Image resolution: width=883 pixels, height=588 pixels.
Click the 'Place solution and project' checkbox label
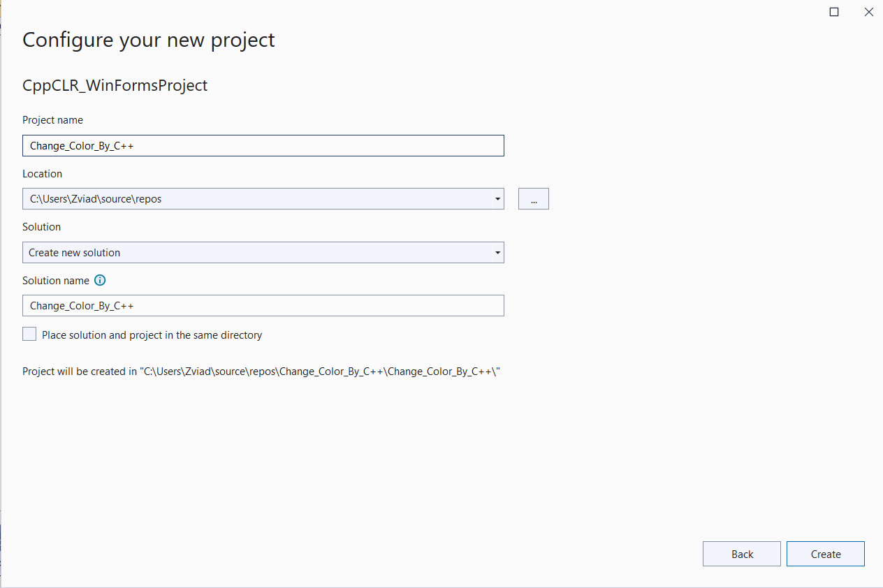point(152,335)
